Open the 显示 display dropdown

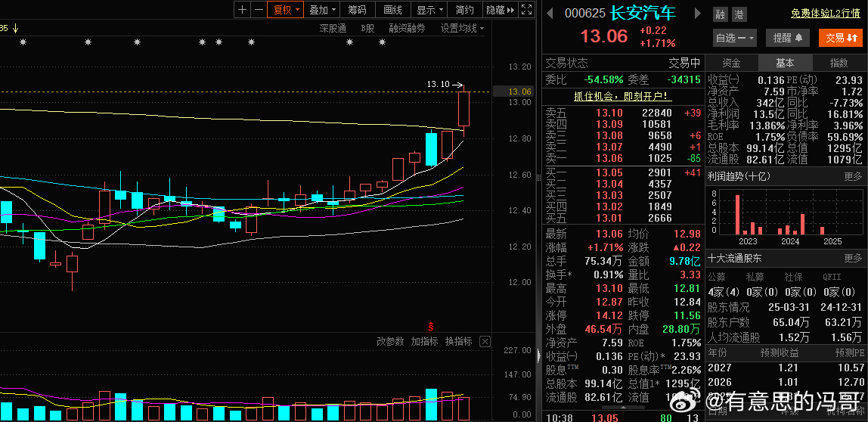point(429,9)
